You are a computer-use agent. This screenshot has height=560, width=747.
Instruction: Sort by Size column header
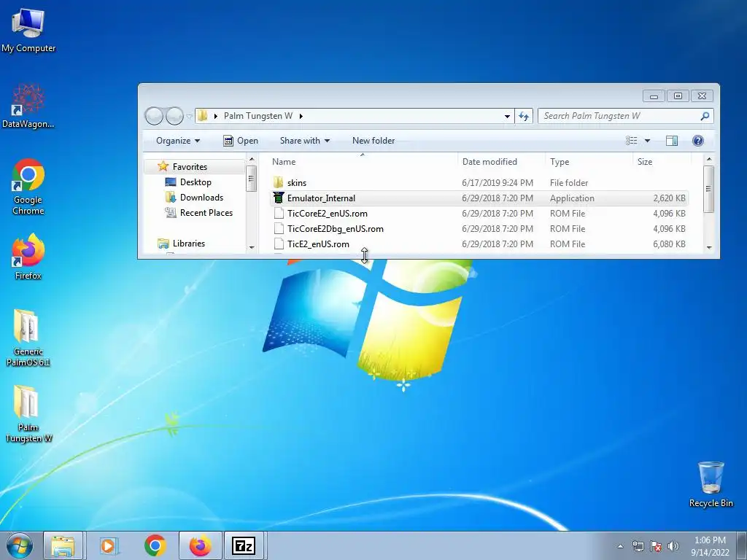click(x=662, y=161)
